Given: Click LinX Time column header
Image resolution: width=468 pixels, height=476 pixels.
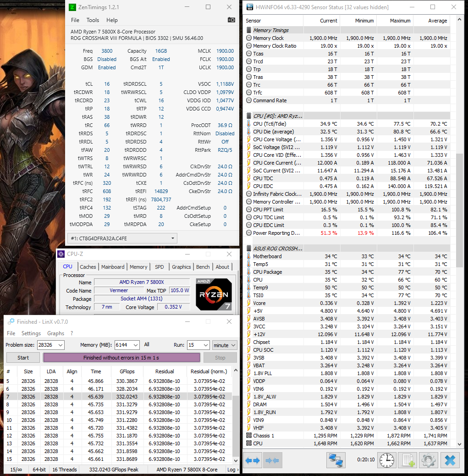Looking at the screenshot, I should point(96,371).
